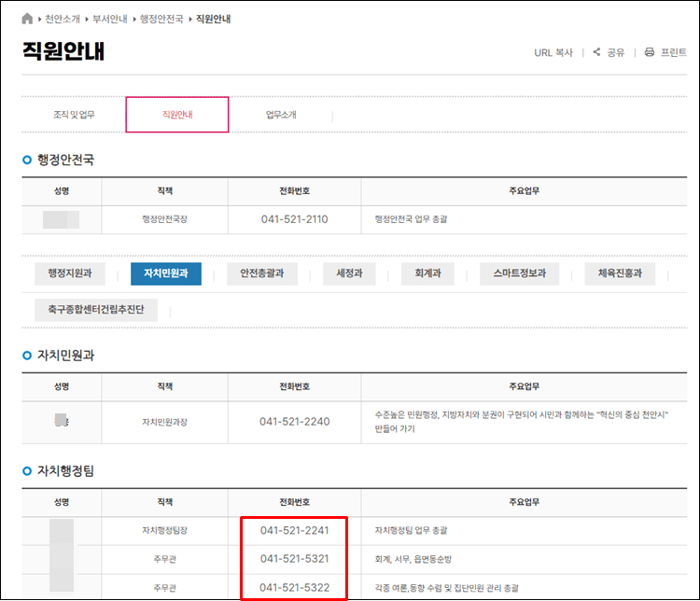This screenshot has width=700, height=601.
Task: Open 부서안내 breadcrumb link
Action: click(110, 19)
